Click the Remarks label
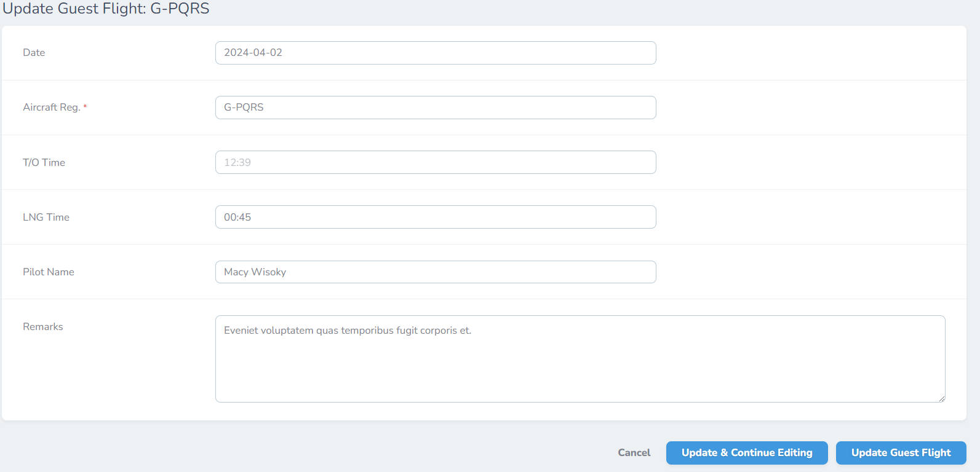This screenshot has height=472, width=980. [x=43, y=327]
